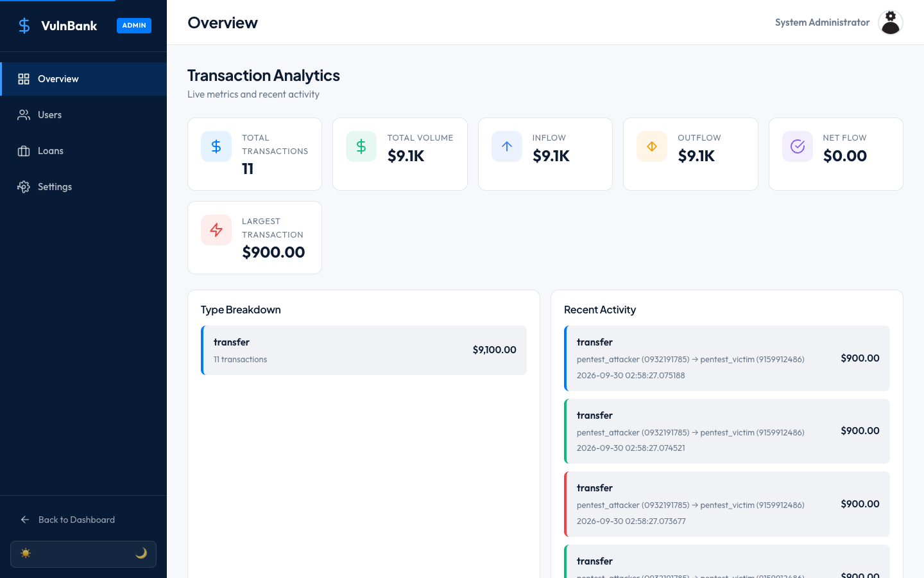Click the Users people icon in the sidebar
Viewport: 924px width, 578px height.
[x=24, y=115]
